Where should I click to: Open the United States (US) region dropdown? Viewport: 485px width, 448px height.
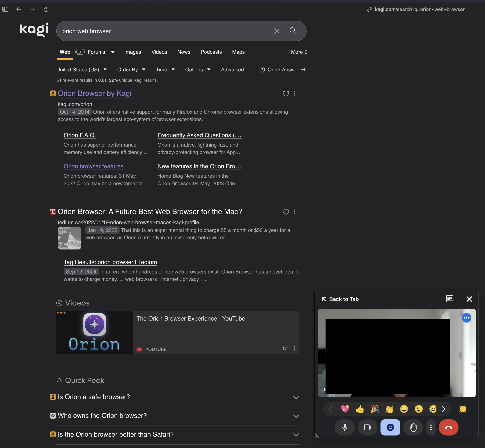tap(82, 70)
